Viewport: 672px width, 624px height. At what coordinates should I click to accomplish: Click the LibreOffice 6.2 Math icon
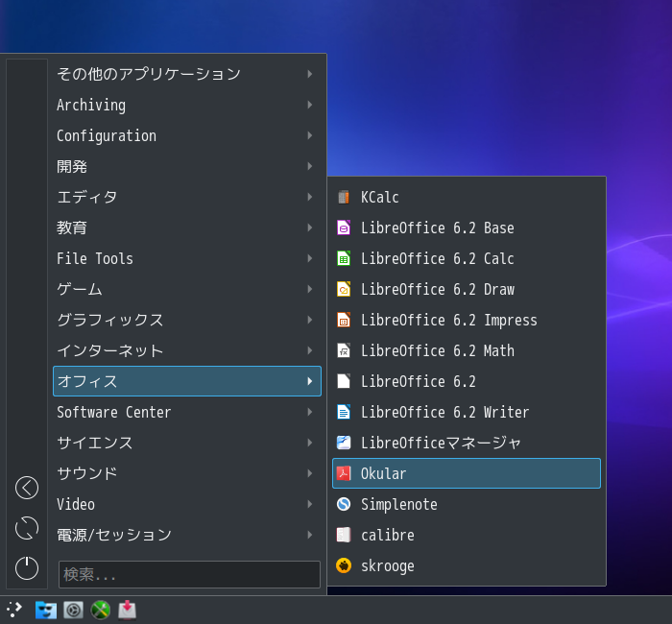tap(344, 350)
